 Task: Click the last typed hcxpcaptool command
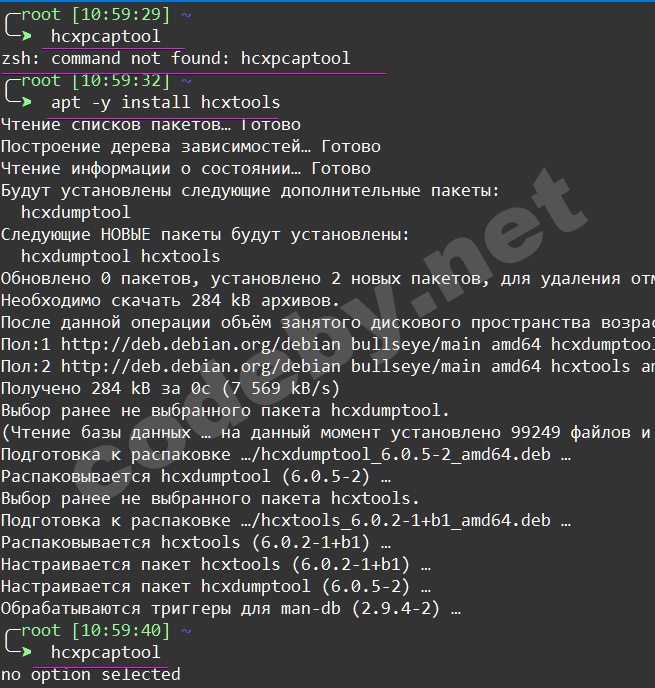pyautogui.click(x=105, y=653)
